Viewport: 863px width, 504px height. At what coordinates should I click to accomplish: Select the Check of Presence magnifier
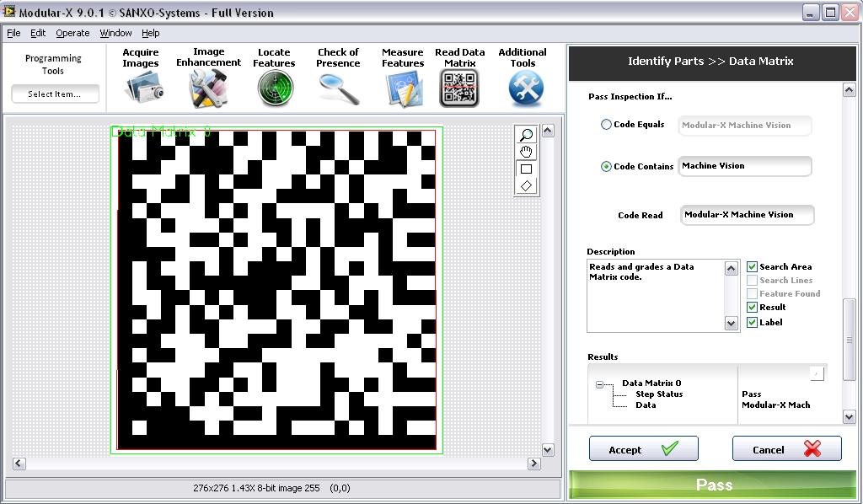(x=338, y=88)
